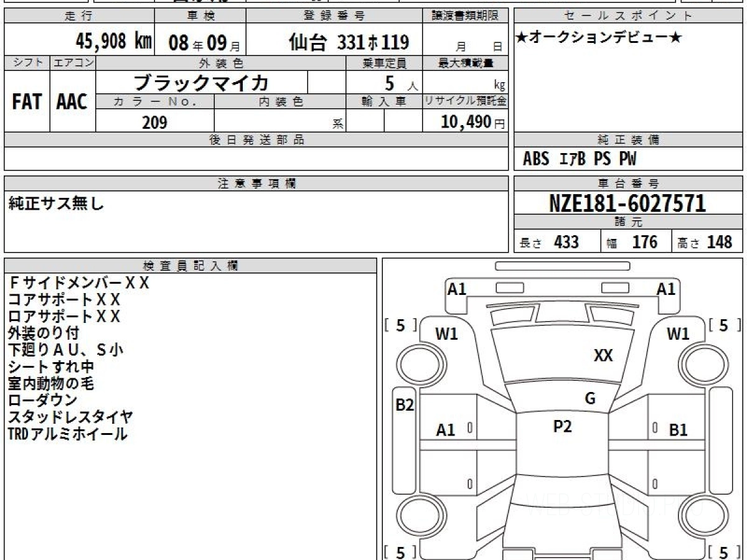747x560 pixels.
Task: Click the B1 damage mark
Action: [679, 430]
